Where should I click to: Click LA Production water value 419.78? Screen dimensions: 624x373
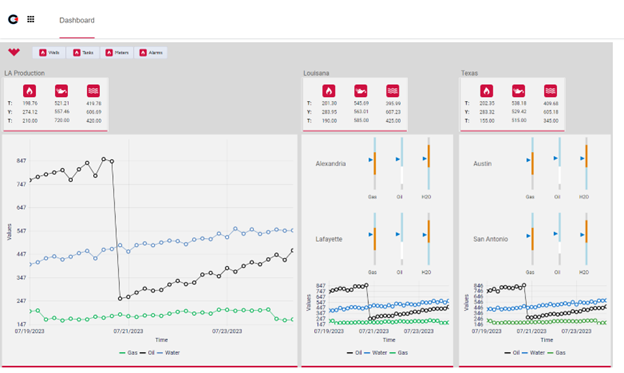94,103
